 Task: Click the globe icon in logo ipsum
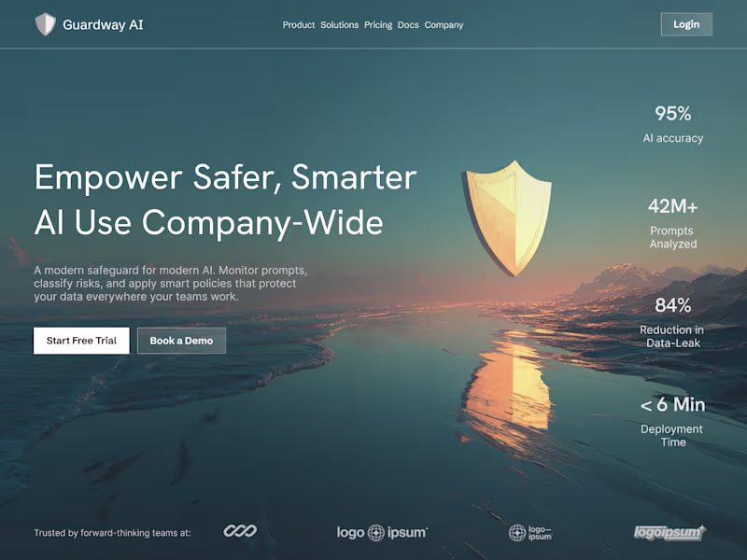point(376,532)
